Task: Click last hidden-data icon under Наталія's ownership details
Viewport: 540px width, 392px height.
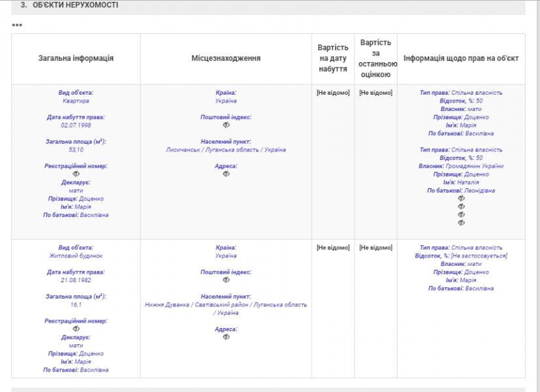Action: 462,223
